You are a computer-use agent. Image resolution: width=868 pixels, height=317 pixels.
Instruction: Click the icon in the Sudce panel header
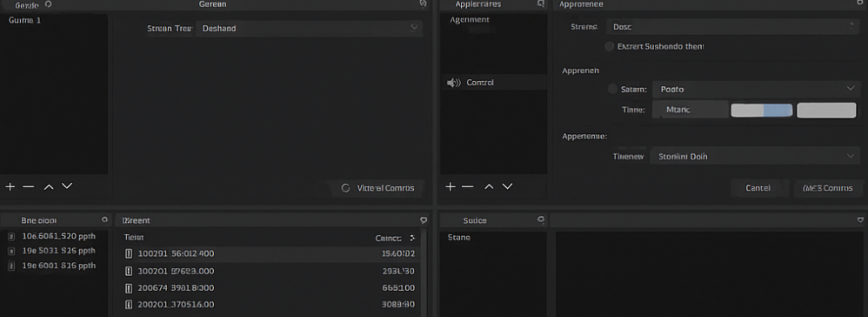click(x=541, y=220)
